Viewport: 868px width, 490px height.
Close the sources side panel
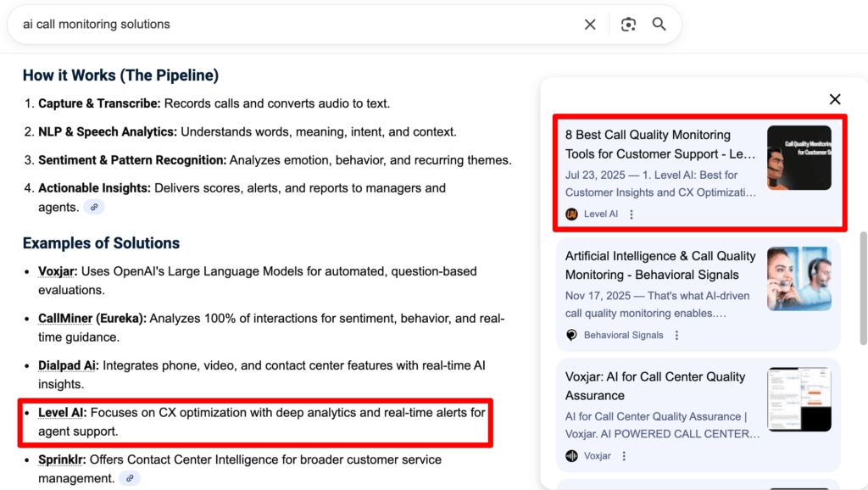[835, 99]
